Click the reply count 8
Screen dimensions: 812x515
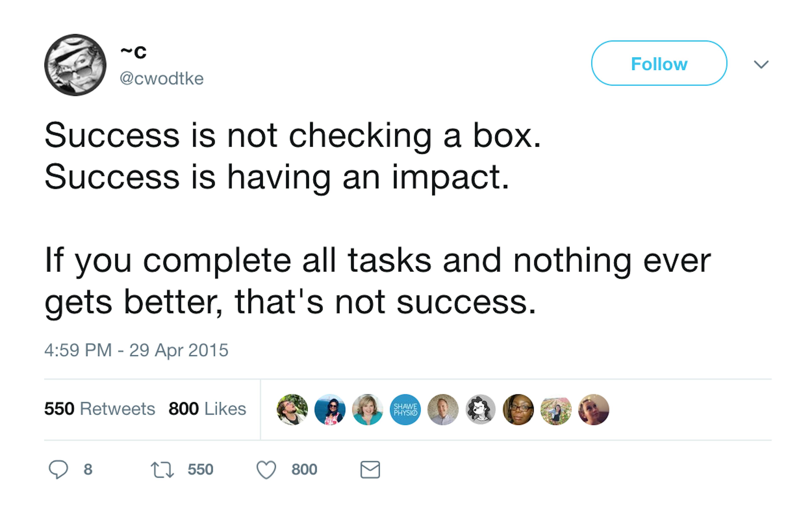(x=88, y=469)
